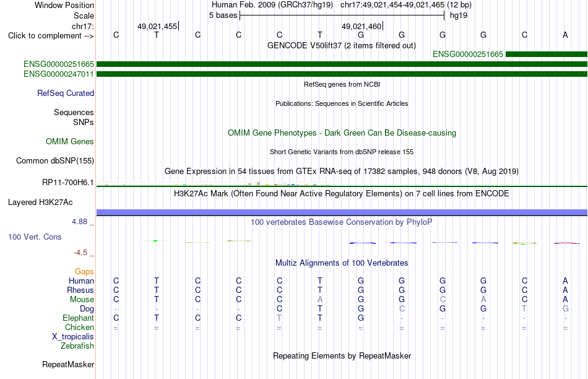Open H3K27Ac Mark track title
Viewport: 588px width, 379px height.
[x=342, y=194]
